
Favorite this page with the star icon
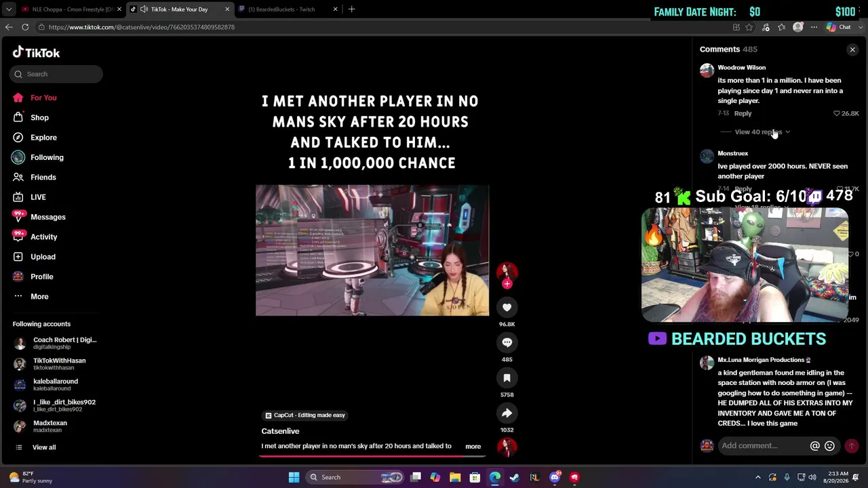pyautogui.click(x=749, y=27)
